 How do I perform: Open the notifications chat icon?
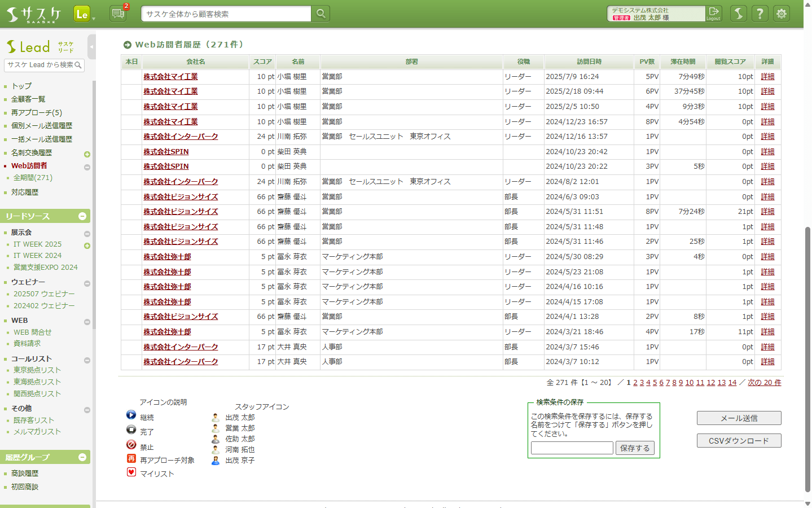[118, 14]
